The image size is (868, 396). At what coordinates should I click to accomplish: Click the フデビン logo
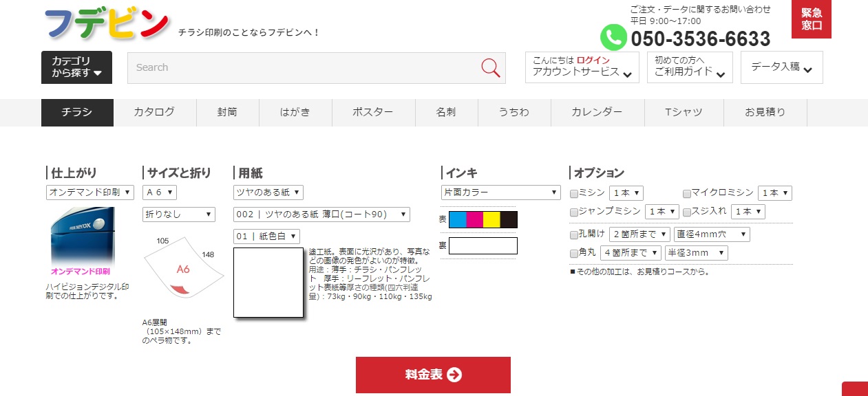pyautogui.click(x=107, y=24)
